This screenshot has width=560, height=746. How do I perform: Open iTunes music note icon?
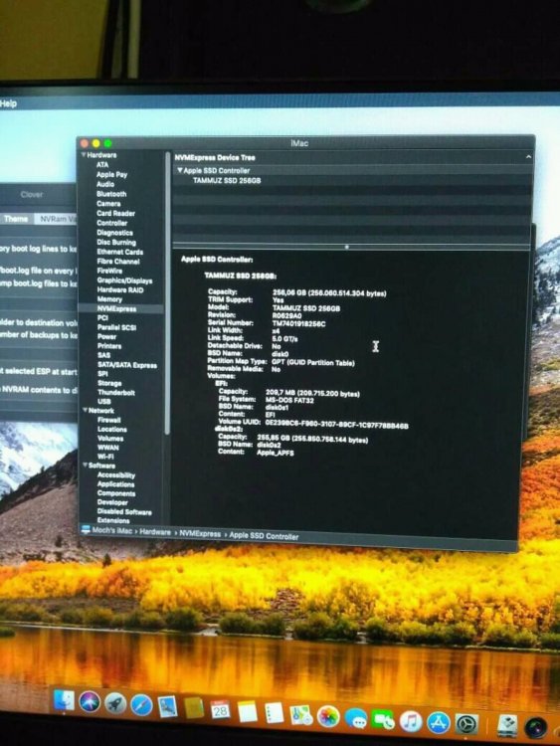[x=411, y=722]
